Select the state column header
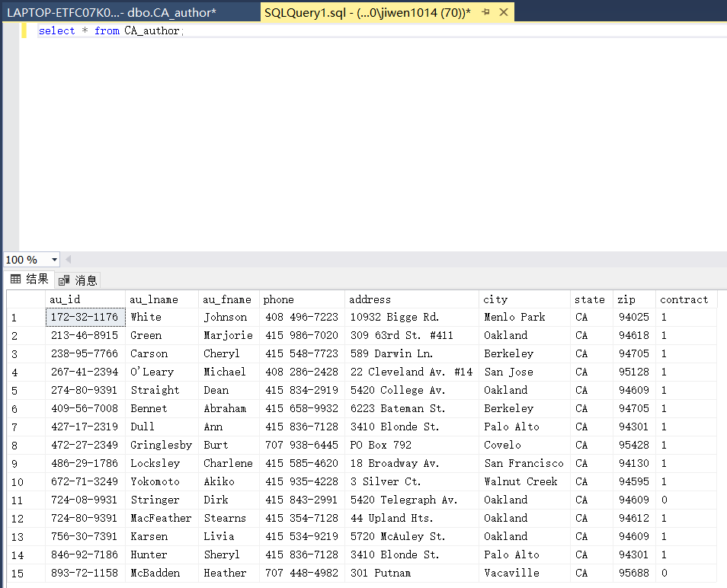This screenshot has width=727, height=588. (591, 299)
